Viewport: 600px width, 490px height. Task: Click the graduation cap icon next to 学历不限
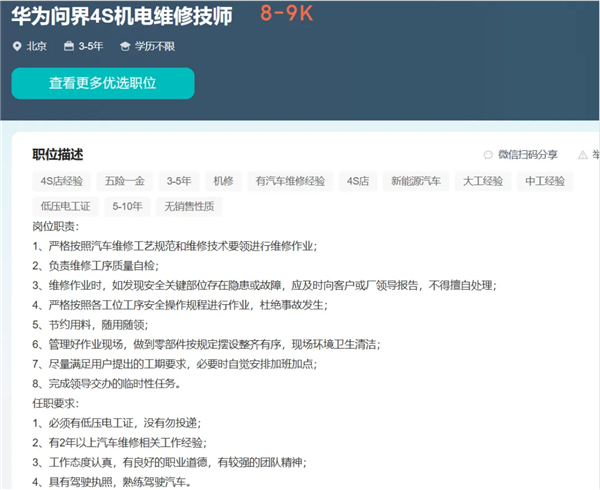click(x=125, y=47)
